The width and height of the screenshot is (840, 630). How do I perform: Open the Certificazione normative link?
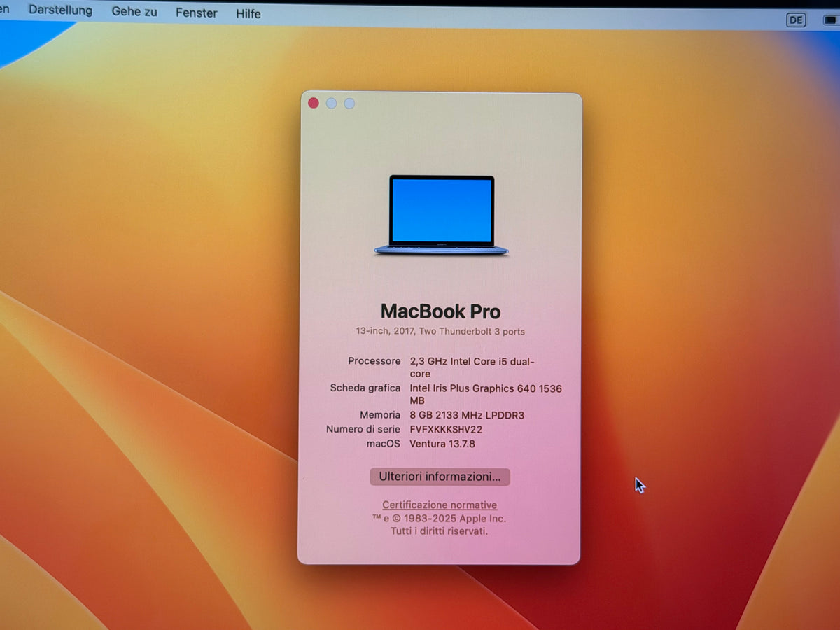440,505
